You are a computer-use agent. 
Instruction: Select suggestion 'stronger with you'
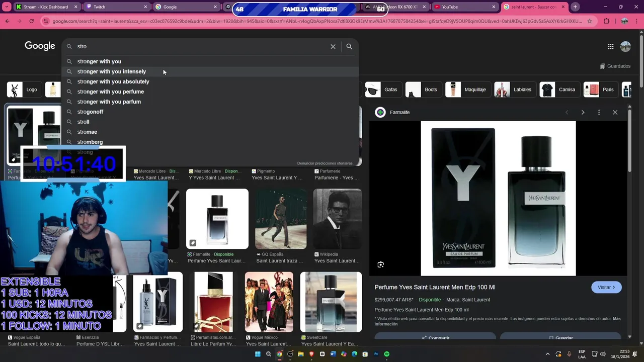210,61
